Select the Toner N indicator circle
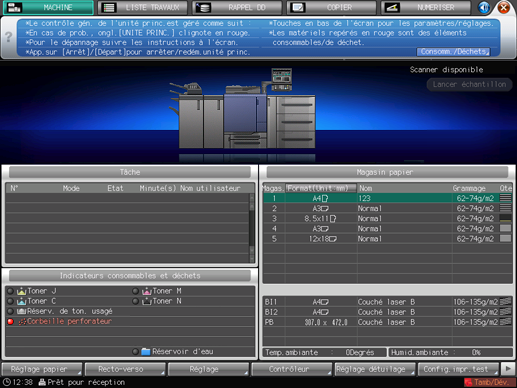Viewport: 517px width, 388px height. tap(135, 301)
